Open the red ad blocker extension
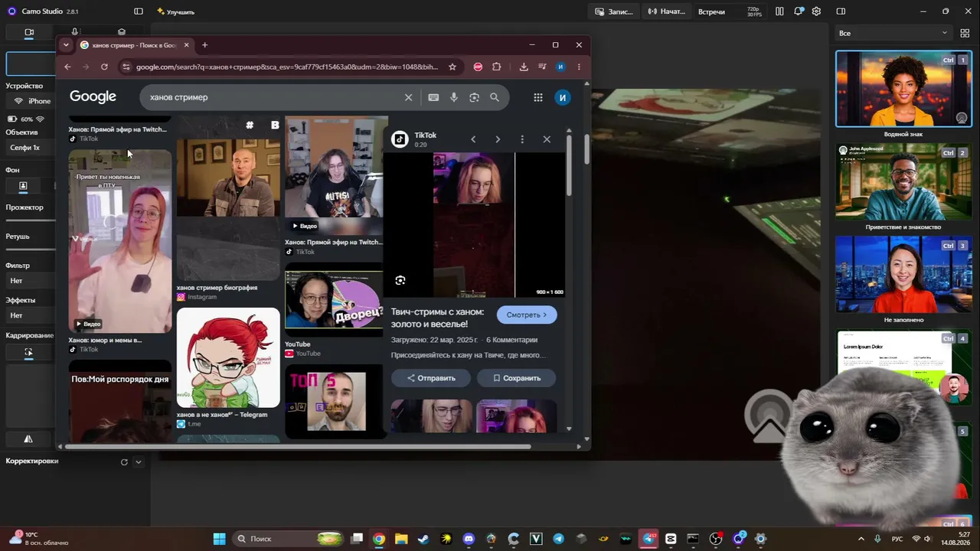980x551 pixels. point(478,67)
